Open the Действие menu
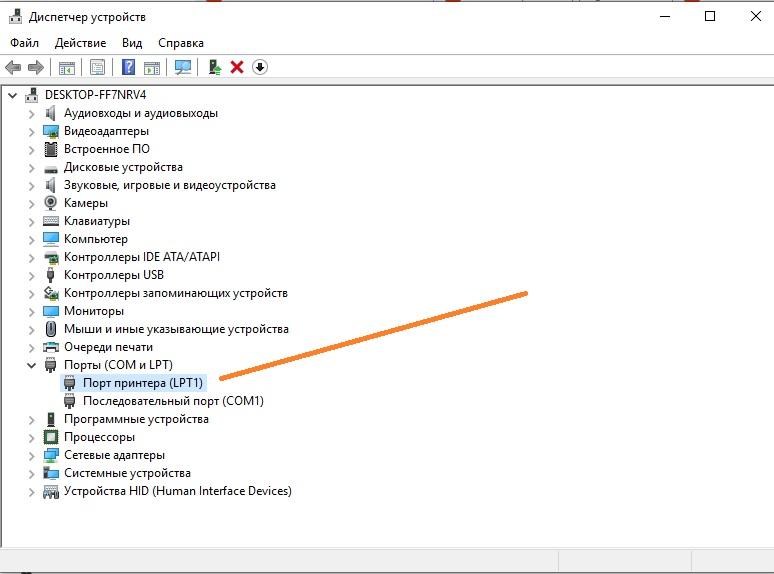The width and height of the screenshot is (774, 574). click(80, 43)
